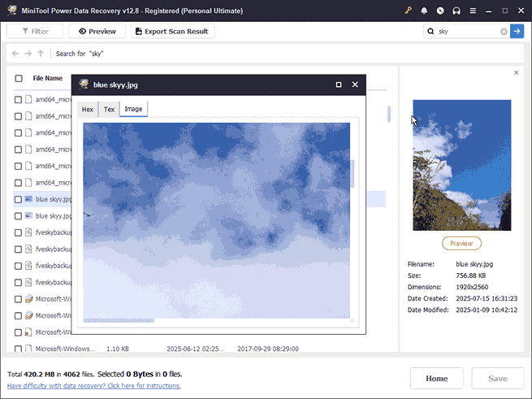Switch to the Hex tab
This screenshot has height=399, width=532.
tap(88, 110)
